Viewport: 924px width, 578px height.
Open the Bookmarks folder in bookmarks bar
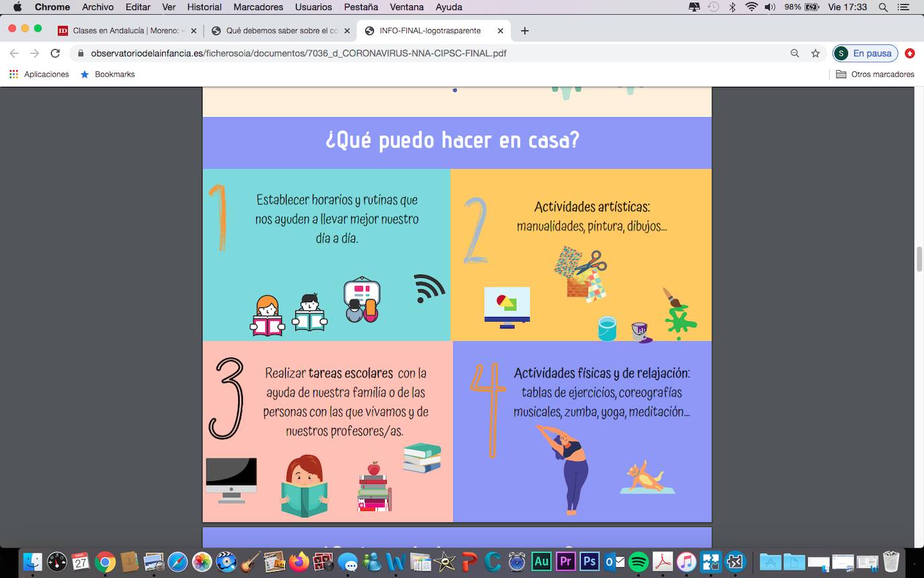[x=108, y=74]
